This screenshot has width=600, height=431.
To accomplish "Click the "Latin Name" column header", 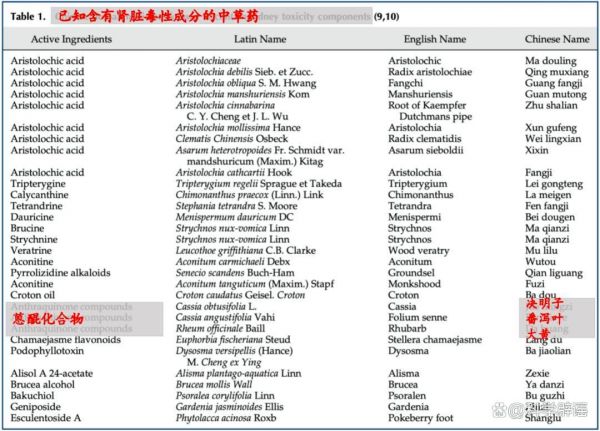I will click(x=260, y=39).
